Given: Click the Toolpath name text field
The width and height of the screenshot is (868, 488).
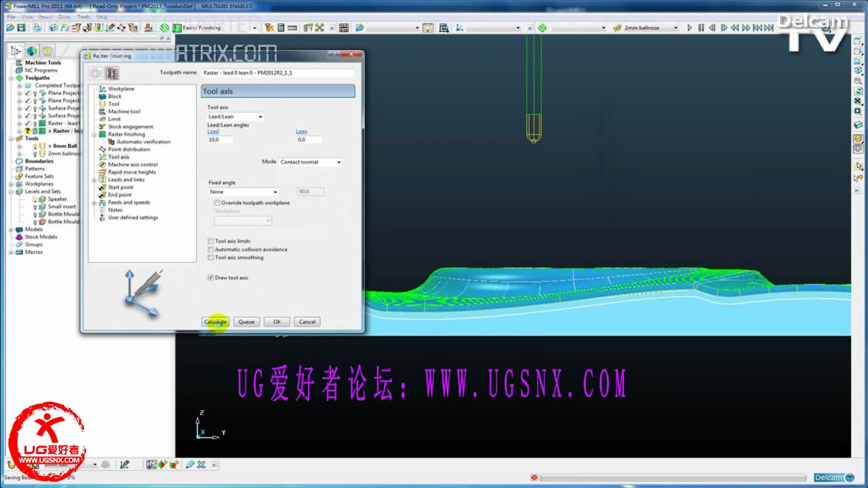Looking at the screenshot, I should coord(278,73).
